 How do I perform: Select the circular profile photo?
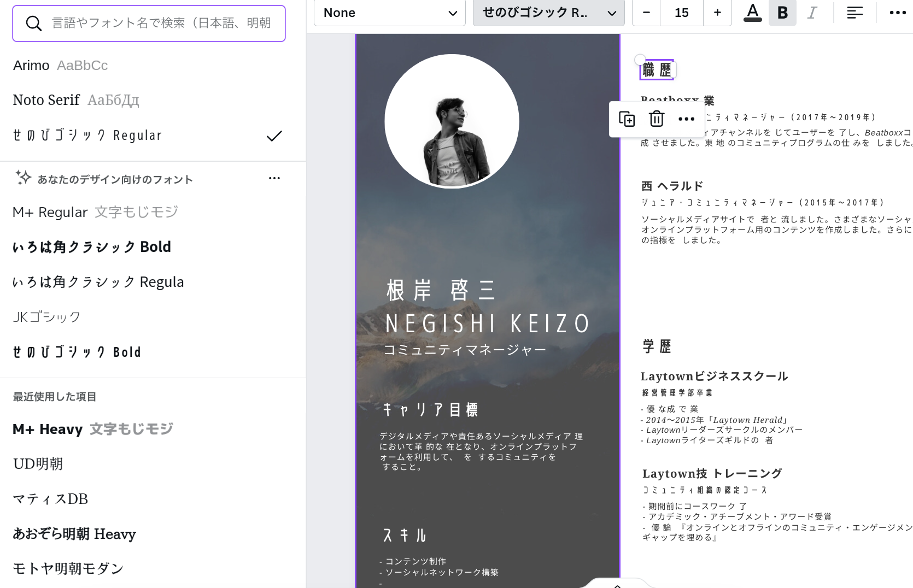[x=452, y=121]
